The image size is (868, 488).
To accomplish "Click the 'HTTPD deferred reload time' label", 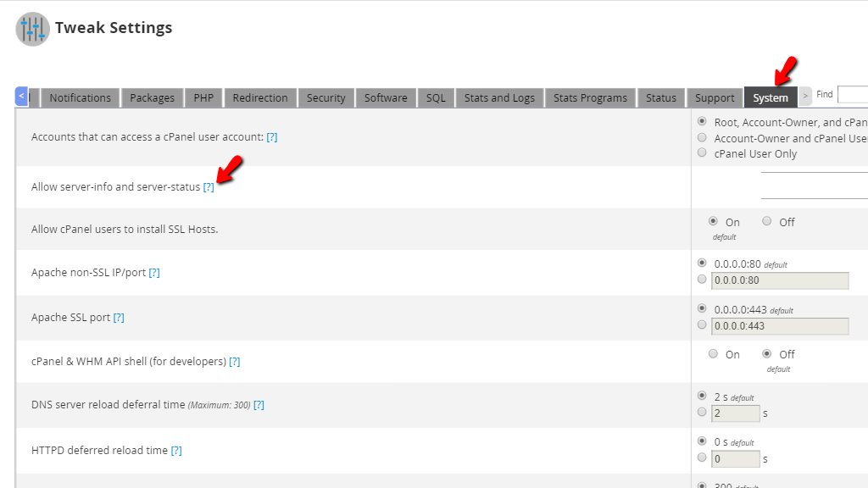I will (100, 451).
